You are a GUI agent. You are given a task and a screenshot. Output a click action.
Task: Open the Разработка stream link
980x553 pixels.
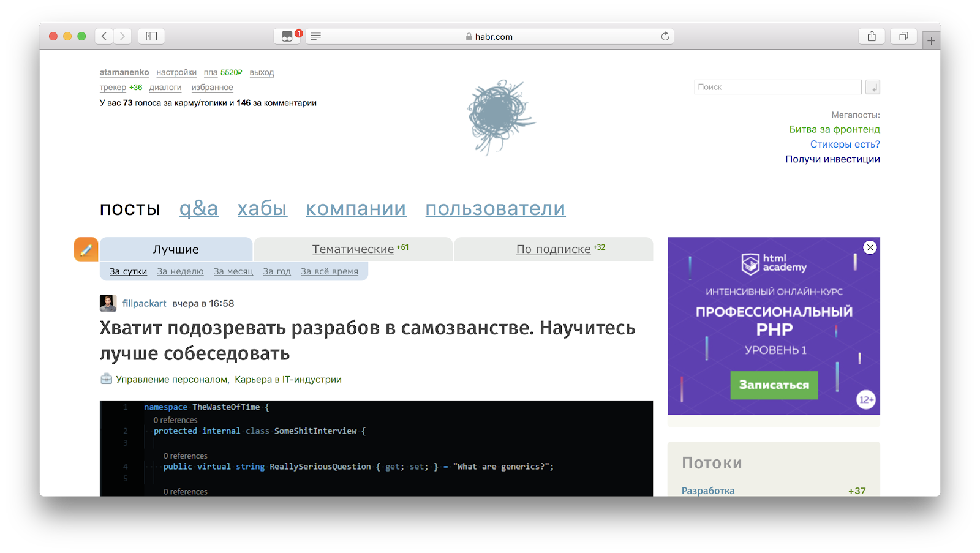point(708,491)
